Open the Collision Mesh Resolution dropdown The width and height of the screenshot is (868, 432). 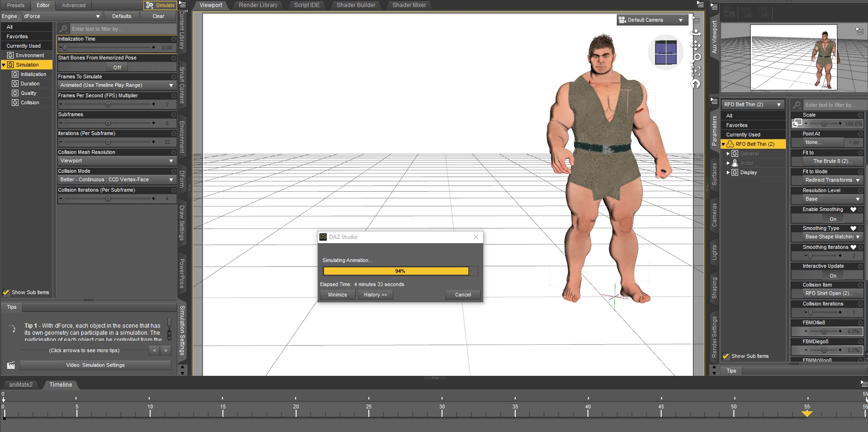click(117, 161)
